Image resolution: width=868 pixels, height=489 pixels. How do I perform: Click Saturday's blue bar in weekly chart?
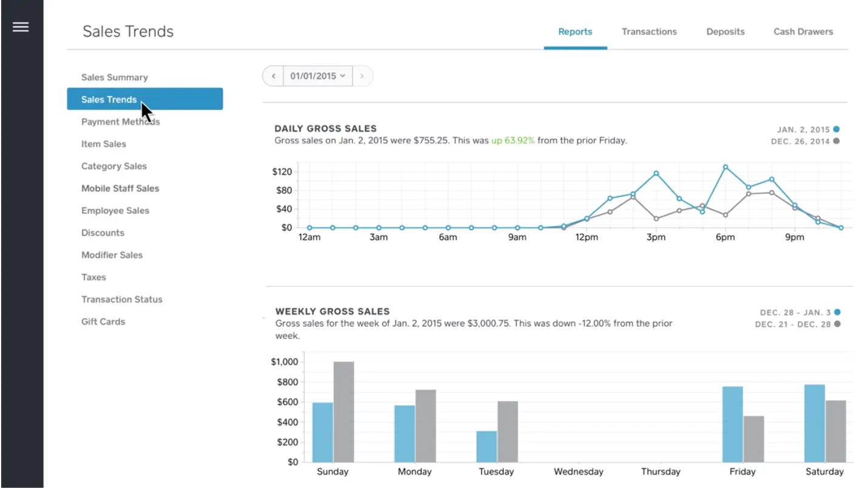815,423
